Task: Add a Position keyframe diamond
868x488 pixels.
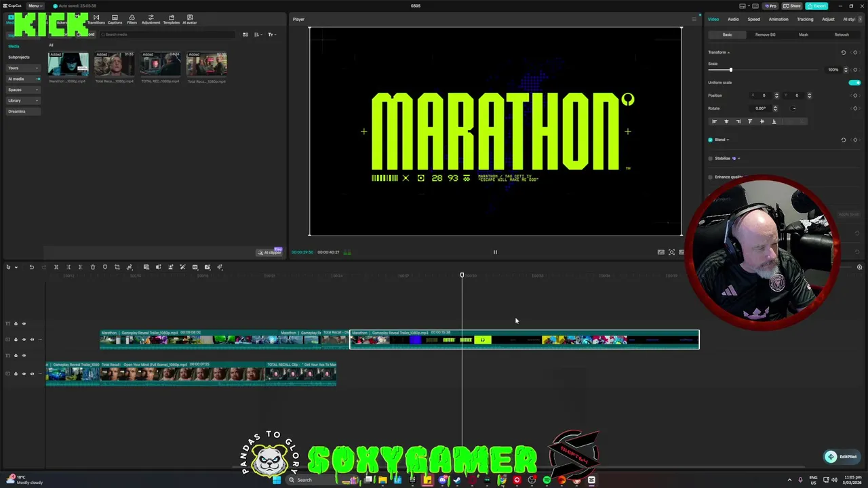Action: click(855, 96)
